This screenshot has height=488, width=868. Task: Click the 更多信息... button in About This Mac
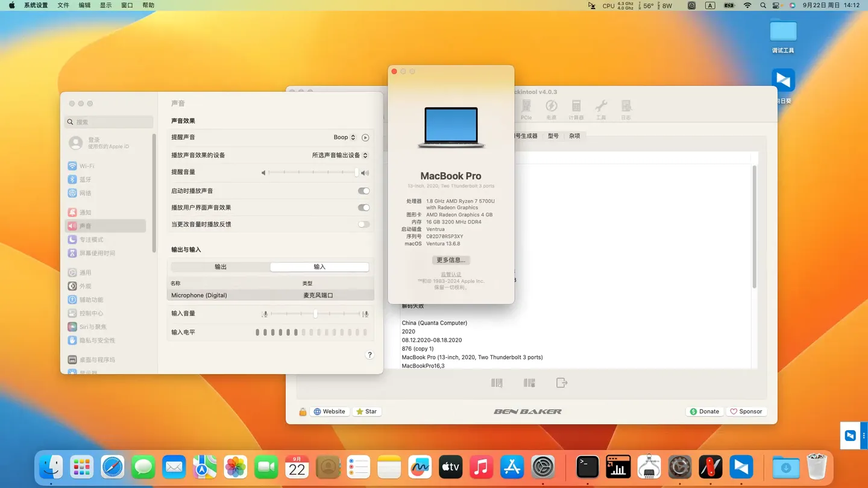450,259
